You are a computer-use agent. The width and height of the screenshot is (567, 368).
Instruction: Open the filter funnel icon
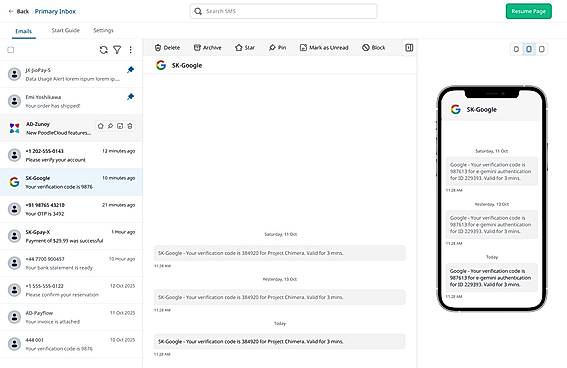tap(117, 50)
